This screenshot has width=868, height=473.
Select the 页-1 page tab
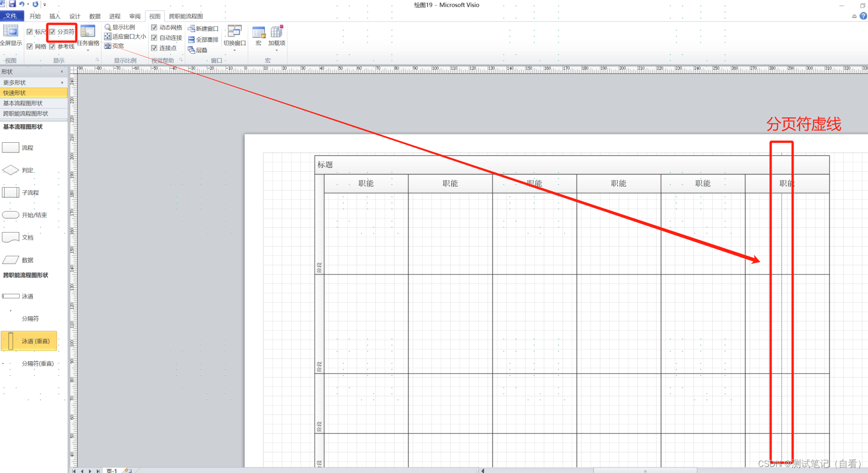pos(112,471)
